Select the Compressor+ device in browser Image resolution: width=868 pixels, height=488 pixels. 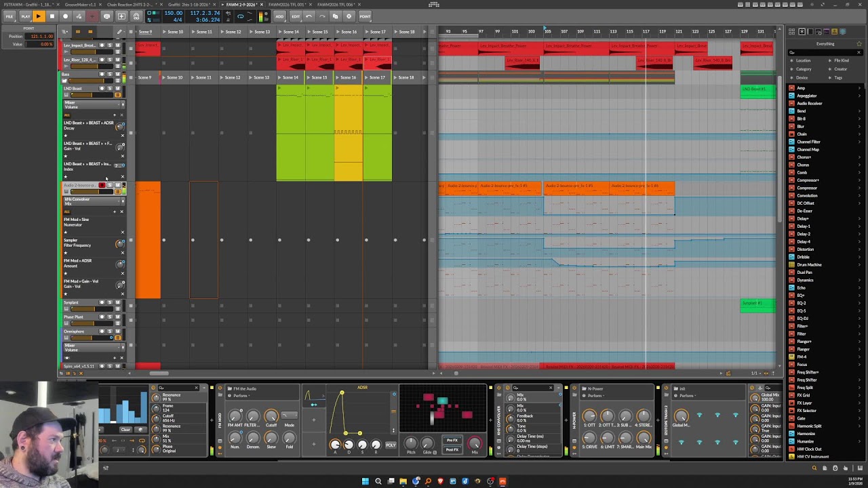808,180
